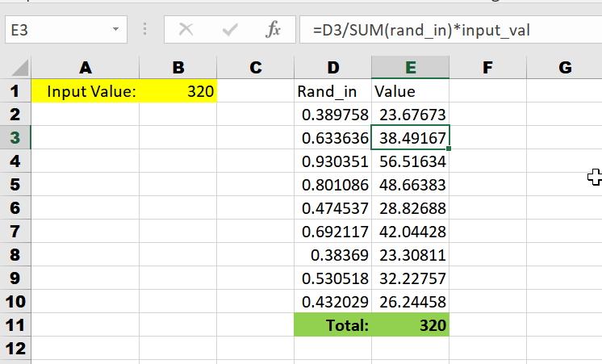Select row 11 header

[x=15, y=324]
